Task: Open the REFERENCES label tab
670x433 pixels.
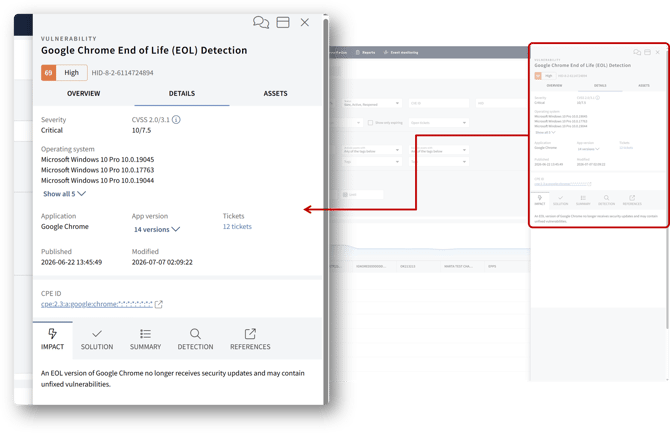Action: tap(250, 347)
